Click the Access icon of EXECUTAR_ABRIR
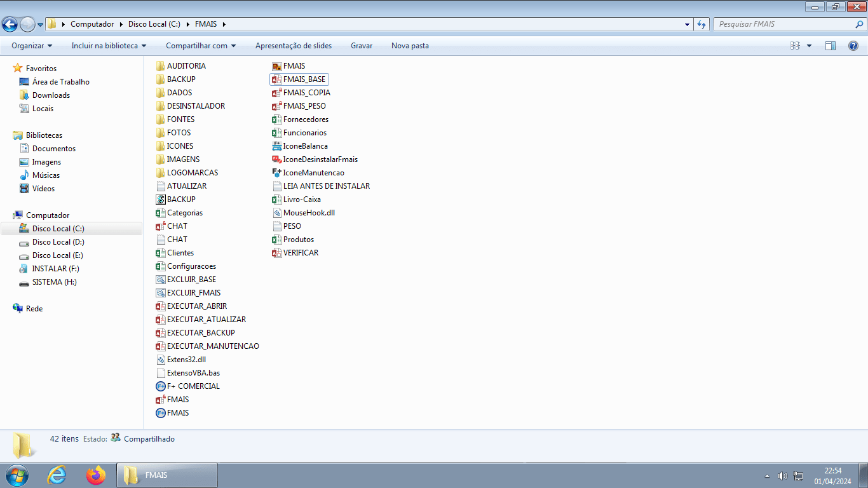This screenshot has height=488, width=868. (x=161, y=306)
